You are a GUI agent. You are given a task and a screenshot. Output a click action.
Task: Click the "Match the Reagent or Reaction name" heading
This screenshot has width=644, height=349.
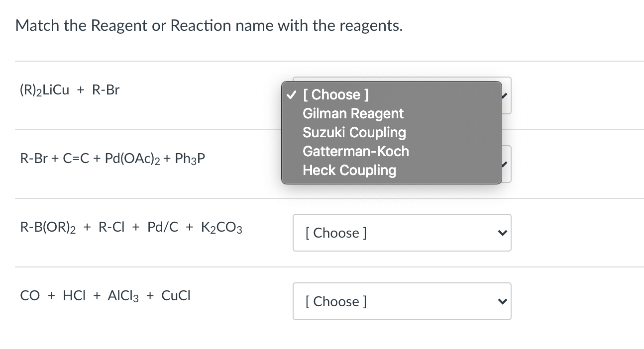click(x=209, y=25)
